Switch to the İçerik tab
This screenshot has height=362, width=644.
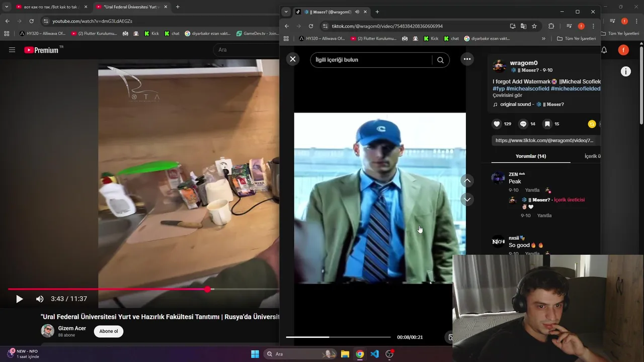[593, 156]
